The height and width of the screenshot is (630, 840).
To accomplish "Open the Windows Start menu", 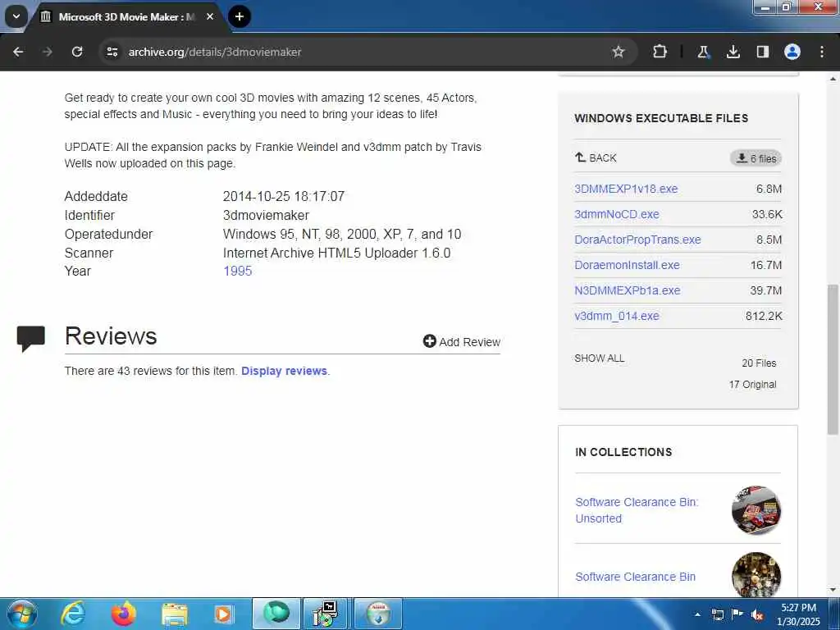I will [x=21, y=614].
